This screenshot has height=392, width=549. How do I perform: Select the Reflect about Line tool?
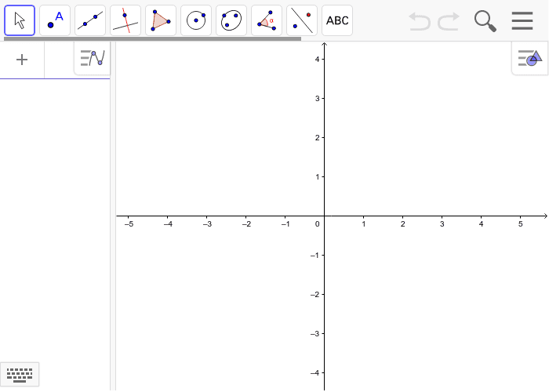point(302,20)
